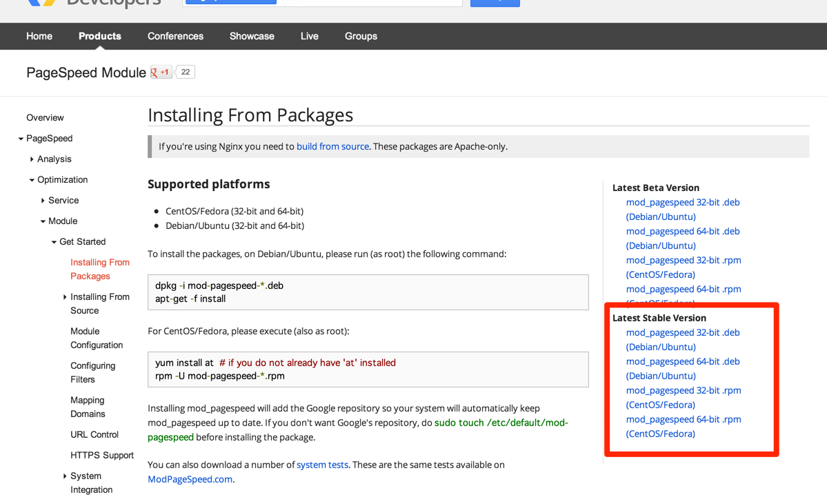Viewport: 827px width, 504px height.
Task: Click the blue search button in the header
Action: coord(495,3)
